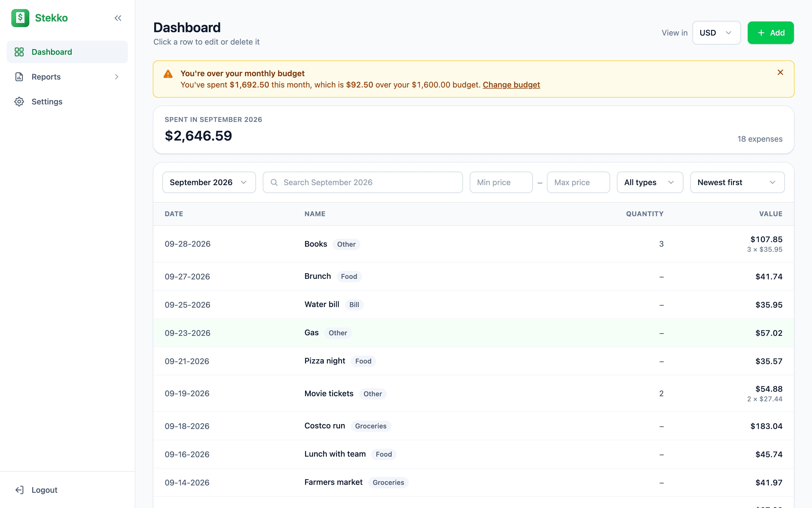This screenshot has width=812, height=508.
Task: Follow the Change budget link
Action: pyautogui.click(x=511, y=85)
